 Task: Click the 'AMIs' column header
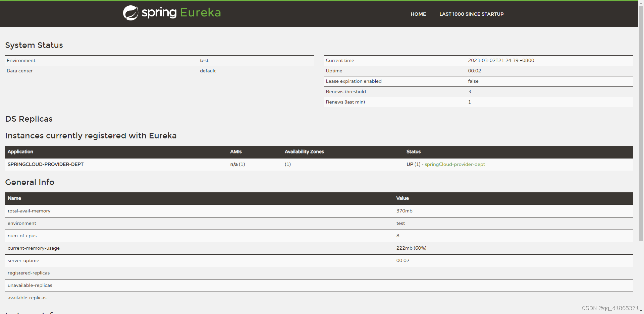(236, 152)
